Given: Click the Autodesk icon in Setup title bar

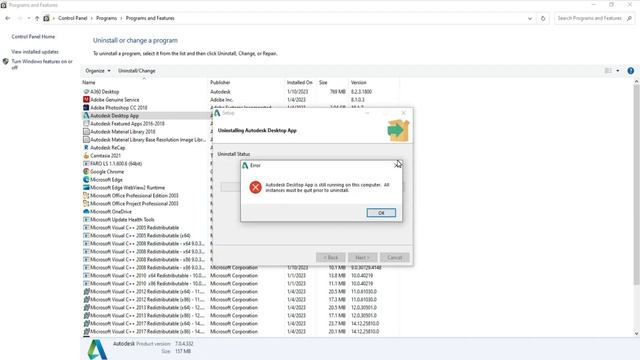Looking at the screenshot, I should pos(217,113).
